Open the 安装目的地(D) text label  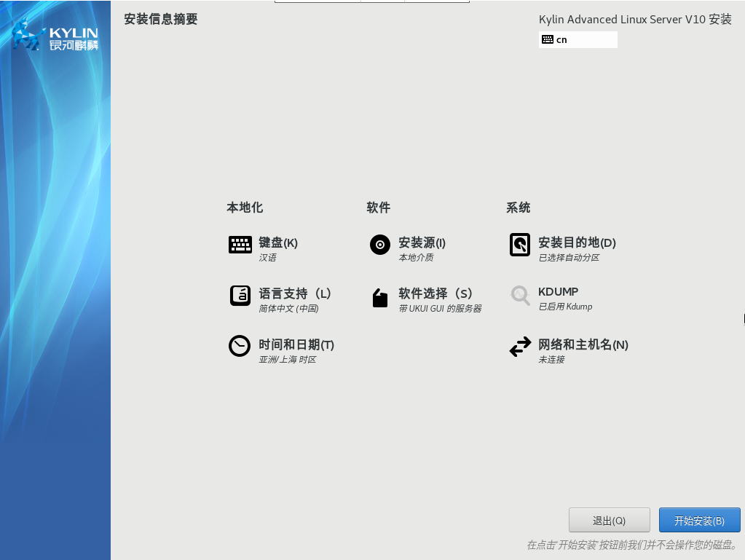[x=577, y=243]
